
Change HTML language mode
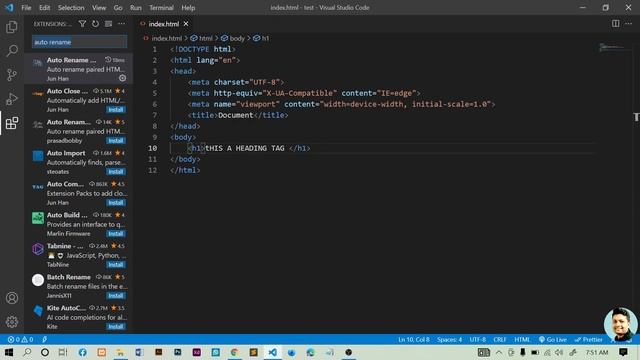point(522,340)
